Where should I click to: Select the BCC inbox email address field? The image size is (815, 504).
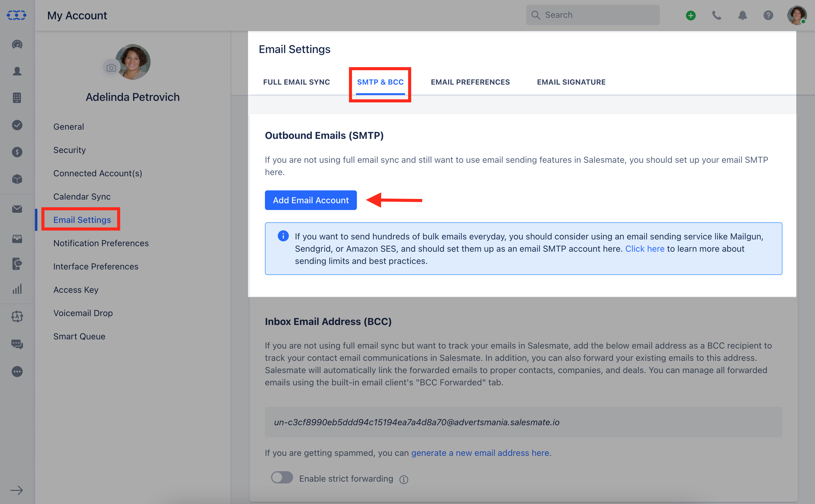523,422
